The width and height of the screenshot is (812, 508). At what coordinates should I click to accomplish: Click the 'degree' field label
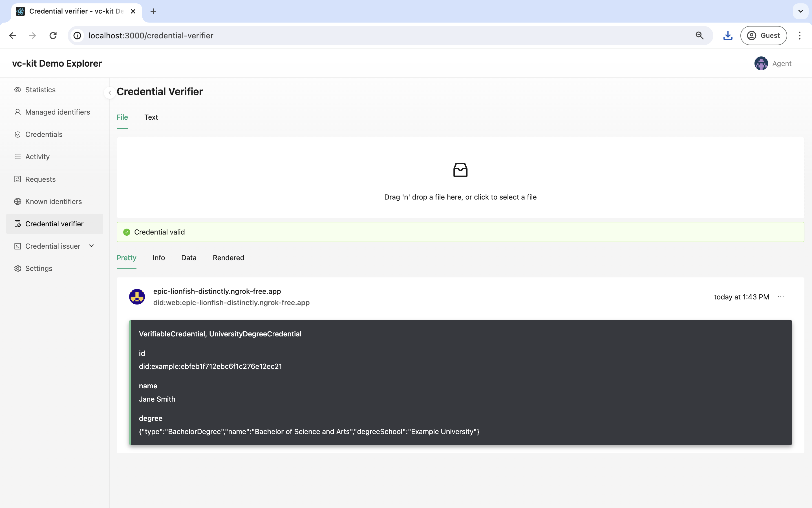tap(151, 419)
